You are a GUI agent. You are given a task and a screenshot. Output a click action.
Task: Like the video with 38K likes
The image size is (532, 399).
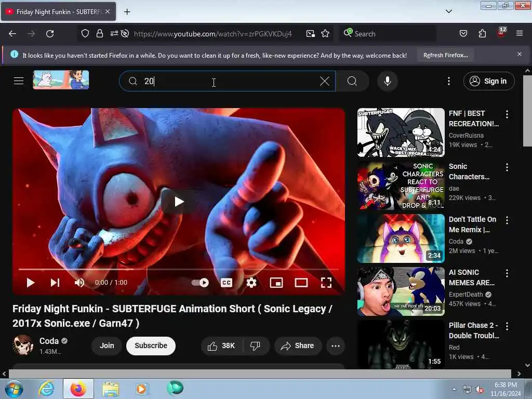coord(221,345)
